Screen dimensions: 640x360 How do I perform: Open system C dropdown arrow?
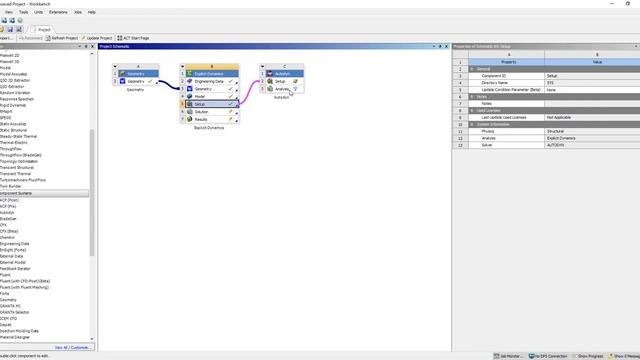[x=262, y=66]
